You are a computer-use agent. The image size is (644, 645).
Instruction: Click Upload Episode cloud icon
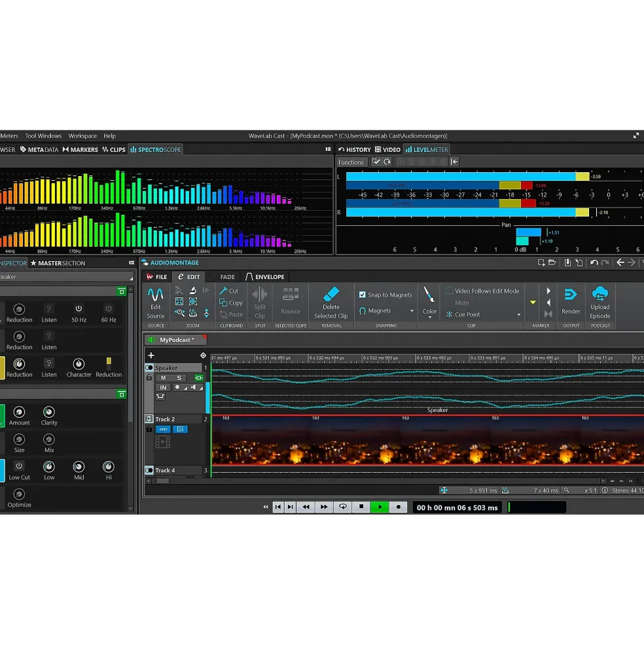(x=600, y=303)
